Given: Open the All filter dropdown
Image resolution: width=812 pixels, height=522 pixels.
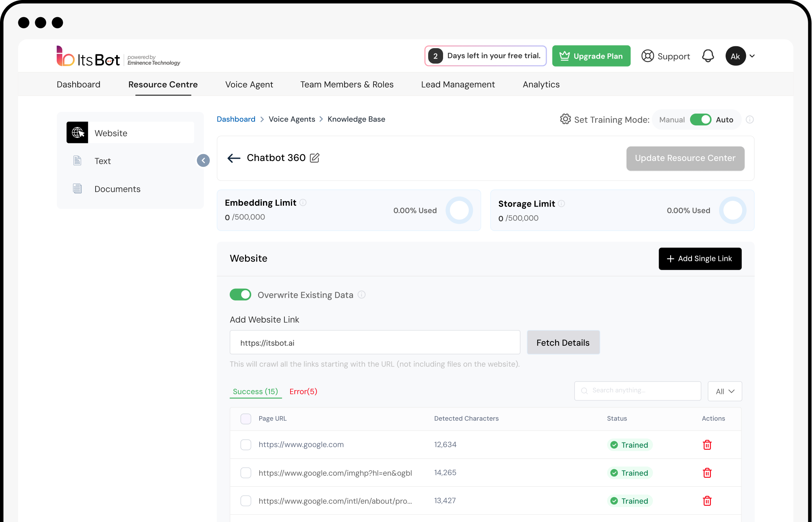Looking at the screenshot, I should pos(725,391).
